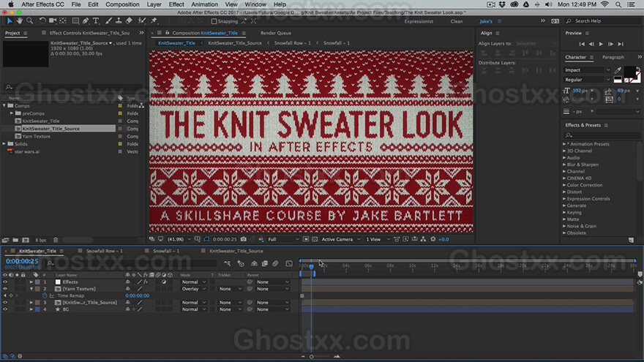Select the Rotation tool
This screenshot has height=362, width=644.
click(42, 20)
